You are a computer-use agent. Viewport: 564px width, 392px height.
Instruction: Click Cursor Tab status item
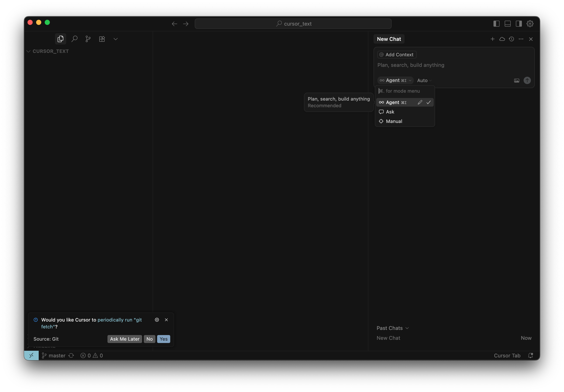tap(507, 356)
